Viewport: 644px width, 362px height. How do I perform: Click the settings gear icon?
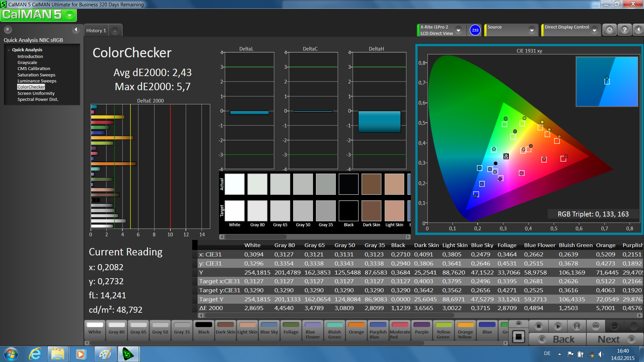tap(609, 30)
